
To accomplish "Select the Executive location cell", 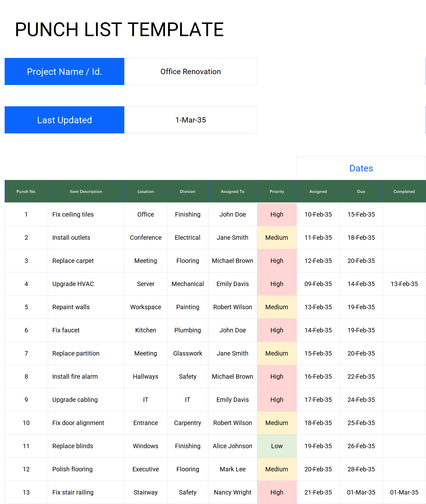I will coord(146,469).
